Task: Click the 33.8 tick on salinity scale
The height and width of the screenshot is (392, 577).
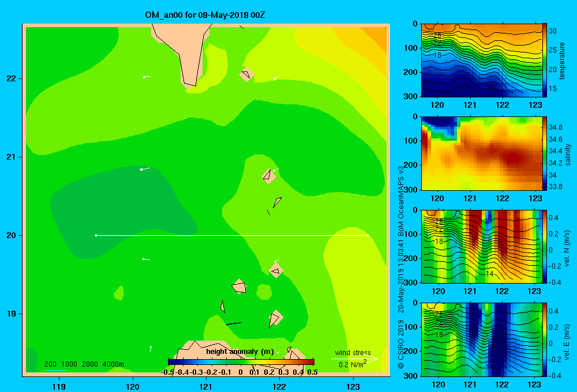Action: click(555, 187)
